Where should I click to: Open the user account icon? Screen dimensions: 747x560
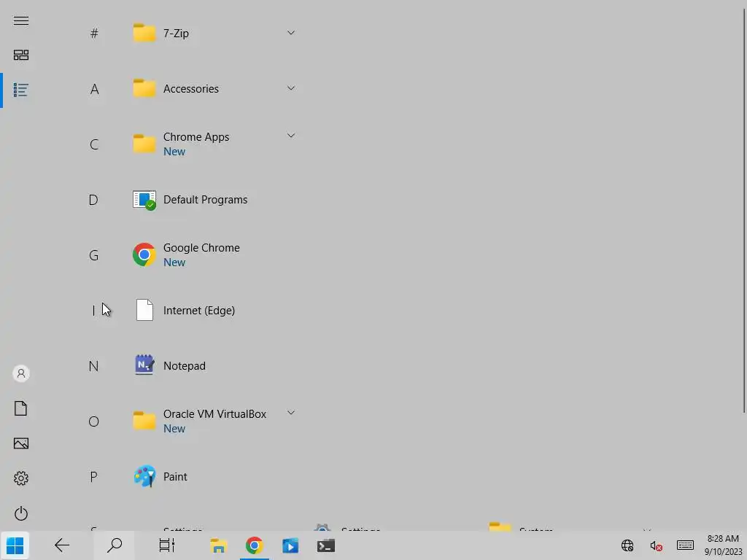tap(21, 374)
